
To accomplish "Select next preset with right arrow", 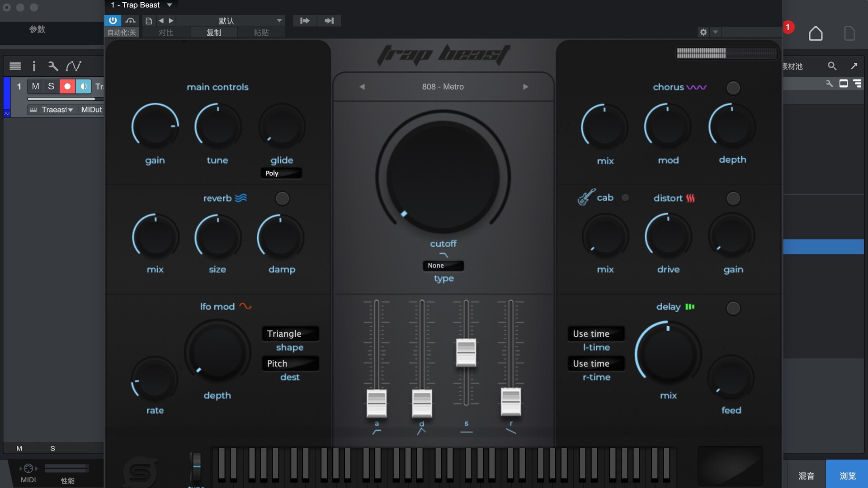I will [x=525, y=87].
